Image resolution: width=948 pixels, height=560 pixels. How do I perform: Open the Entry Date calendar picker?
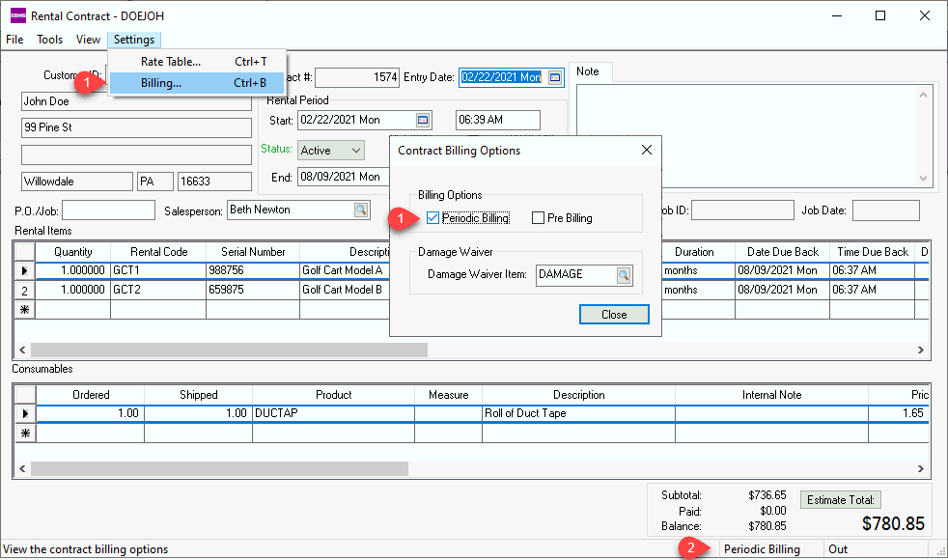pyautogui.click(x=555, y=77)
